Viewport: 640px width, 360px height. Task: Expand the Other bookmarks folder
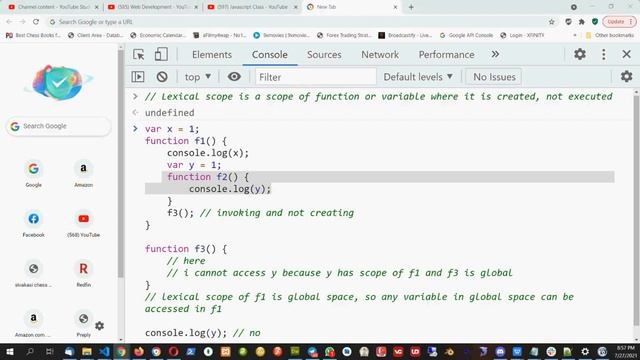610,36
